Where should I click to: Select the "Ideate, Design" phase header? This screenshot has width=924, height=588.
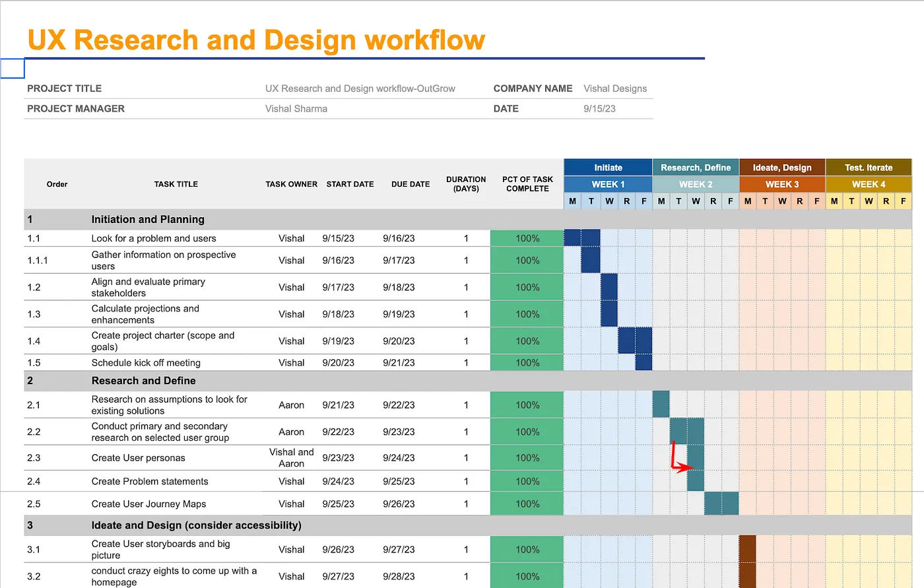pyautogui.click(x=781, y=167)
